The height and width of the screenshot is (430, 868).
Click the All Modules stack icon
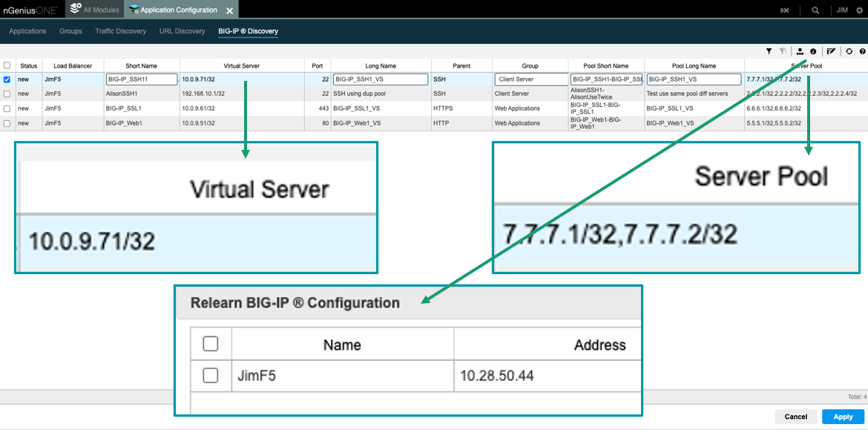[x=76, y=10]
